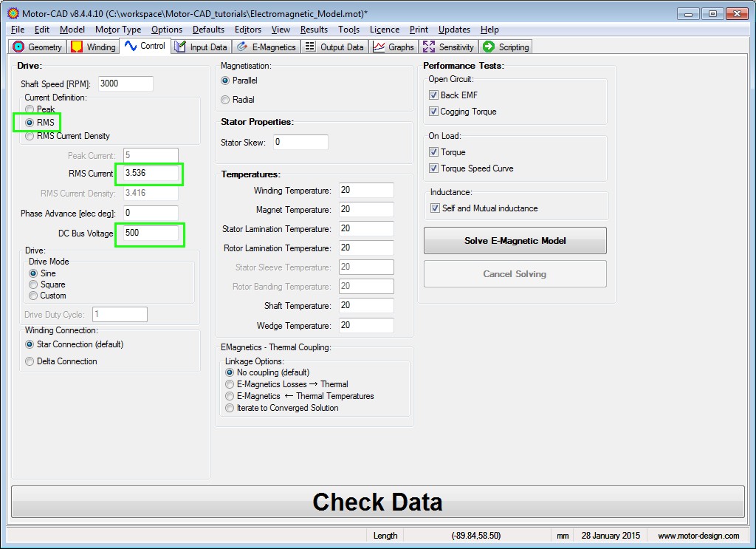Viewport: 756px width, 549px height.
Task: Click the Graphs tab icon
Action: click(379, 47)
